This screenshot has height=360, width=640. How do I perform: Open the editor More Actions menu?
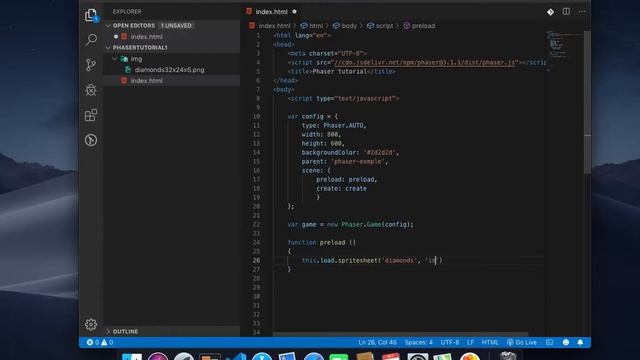click(582, 11)
